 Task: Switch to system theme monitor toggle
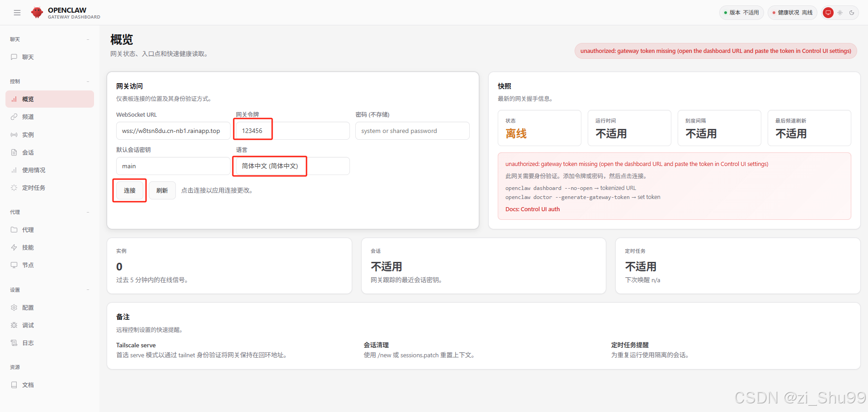(x=828, y=13)
